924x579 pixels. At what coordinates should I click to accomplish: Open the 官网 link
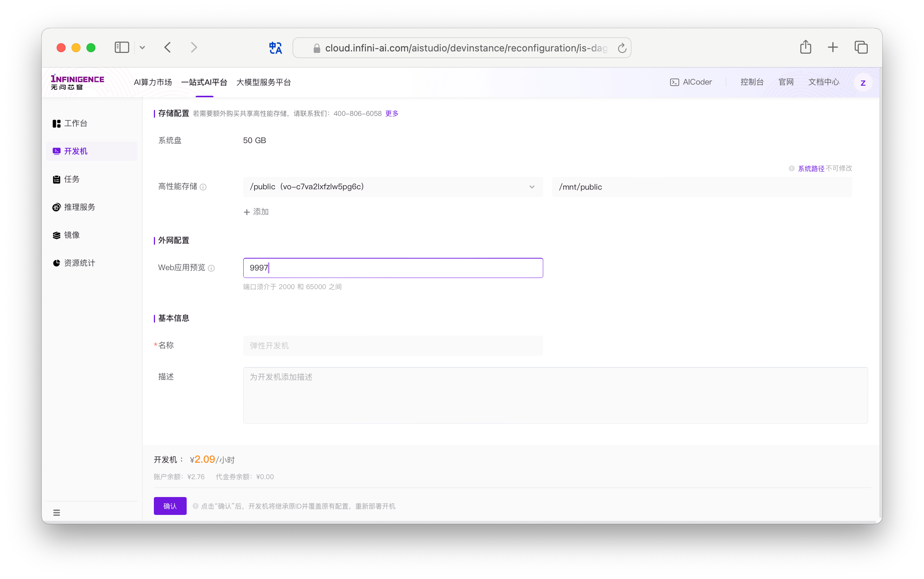point(786,82)
